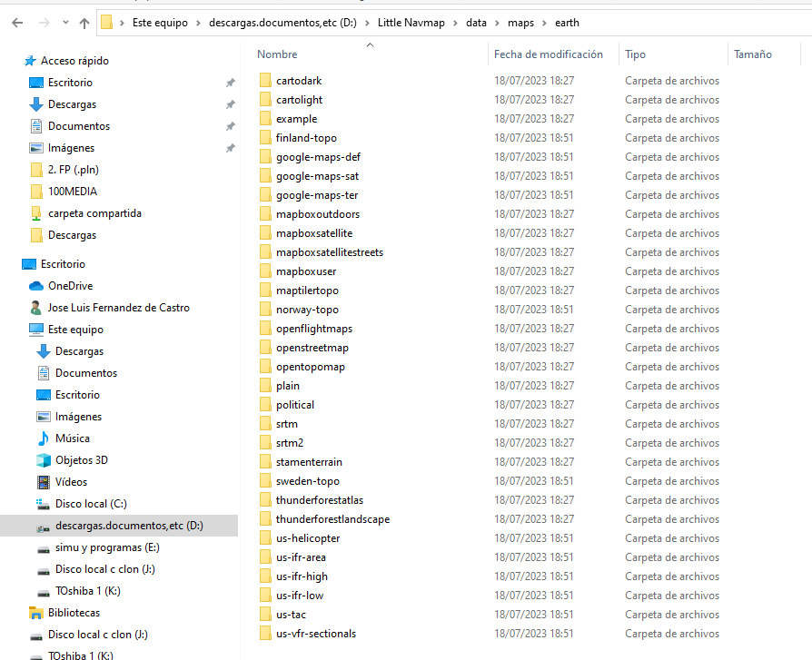Expand chevron after Este equipo in breadcrumb
Viewport: 812px width, 660px height.
pyautogui.click(x=198, y=23)
